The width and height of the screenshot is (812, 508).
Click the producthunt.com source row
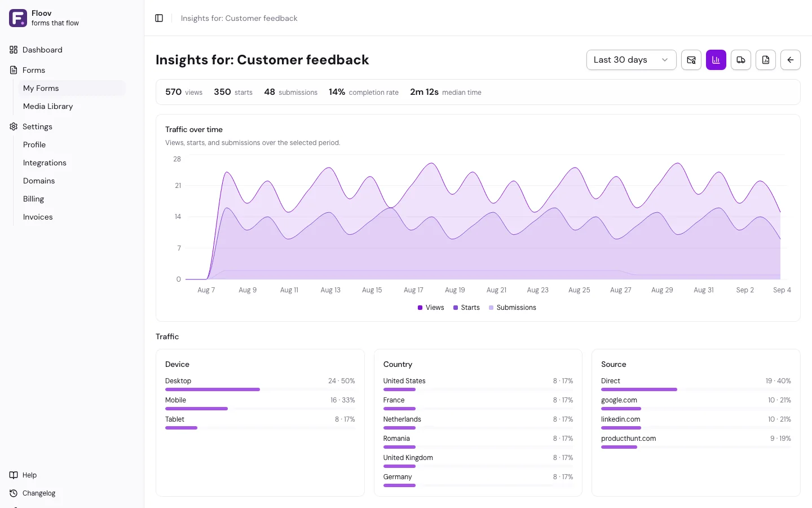[696, 442]
